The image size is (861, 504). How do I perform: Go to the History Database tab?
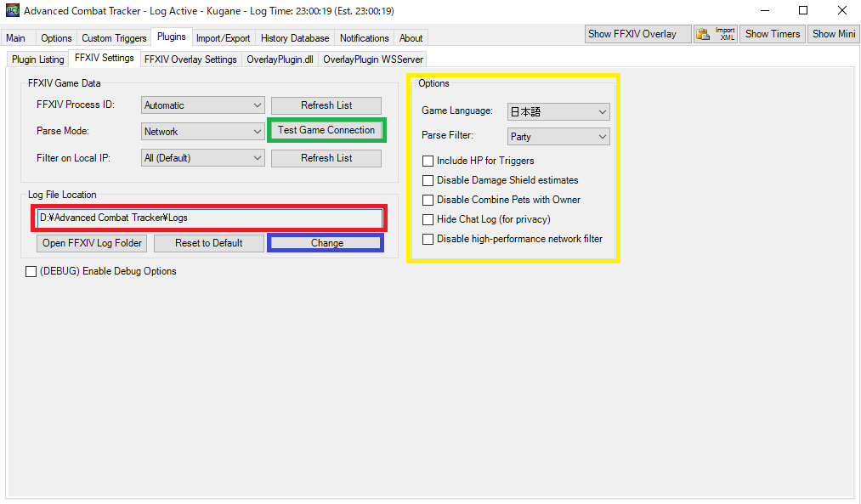(x=295, y=38)
